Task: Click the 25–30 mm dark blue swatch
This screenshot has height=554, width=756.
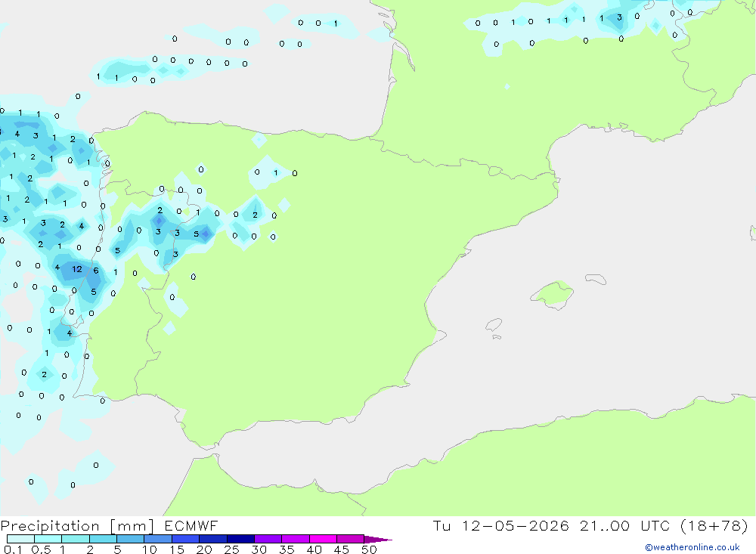Action: [x=240, y=539]
